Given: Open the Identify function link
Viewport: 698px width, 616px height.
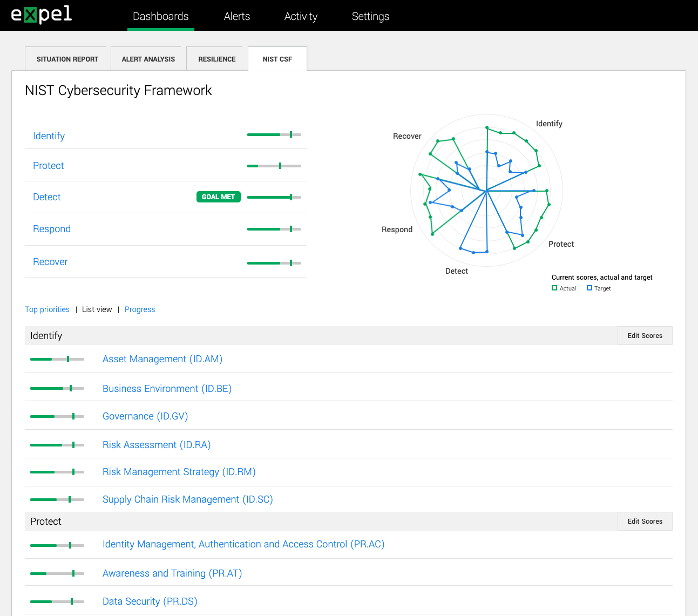Looking at the screenshot, I should coord(49,136).
